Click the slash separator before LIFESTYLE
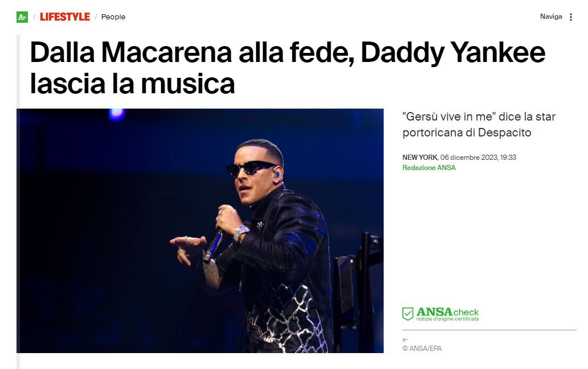 (34, 17)
